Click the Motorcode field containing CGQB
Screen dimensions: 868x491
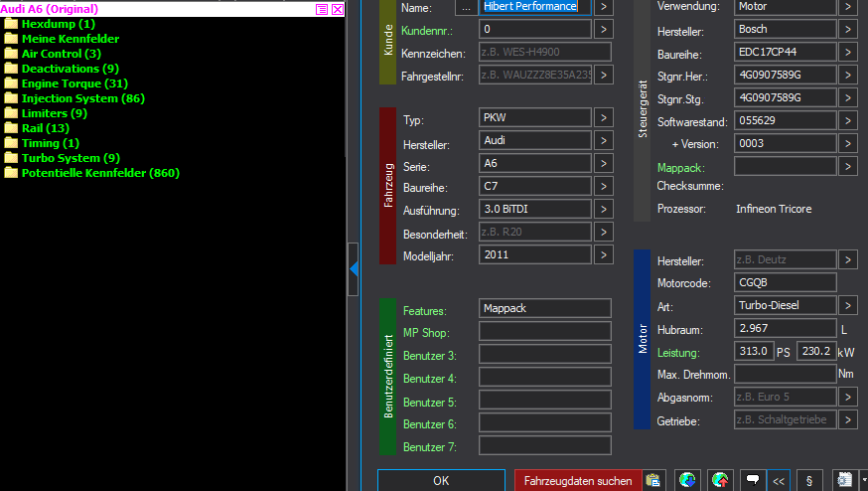[x=785, y=282]
